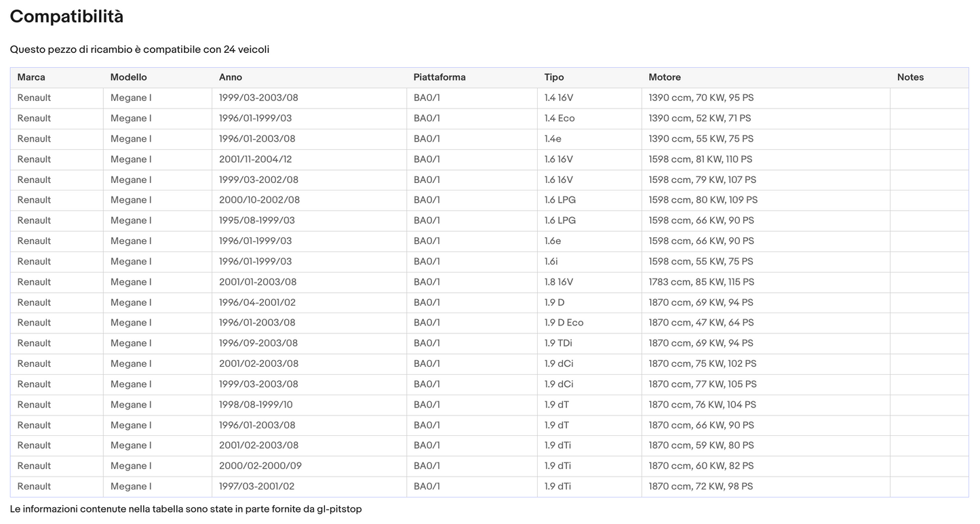980x524 pixels.
Task: Click year range 2001/01-2003/08
Action: click(258, 282)
